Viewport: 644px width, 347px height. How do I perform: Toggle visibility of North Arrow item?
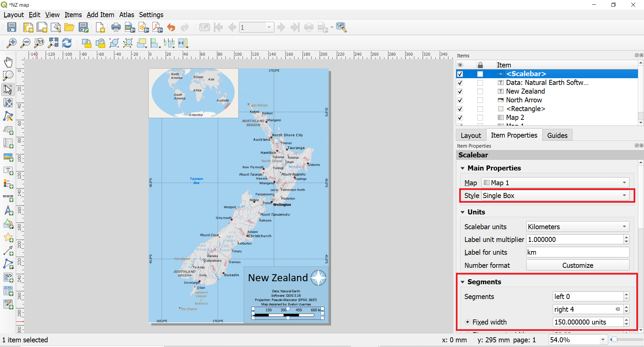click(460, 100)
